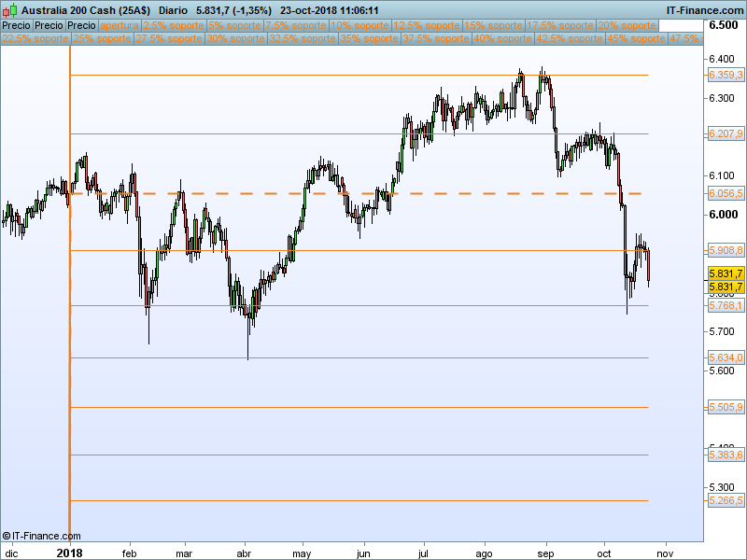This screenshot has height=560, width=747.
Task: Click the 'jun' month label
Action: point(363,553)
